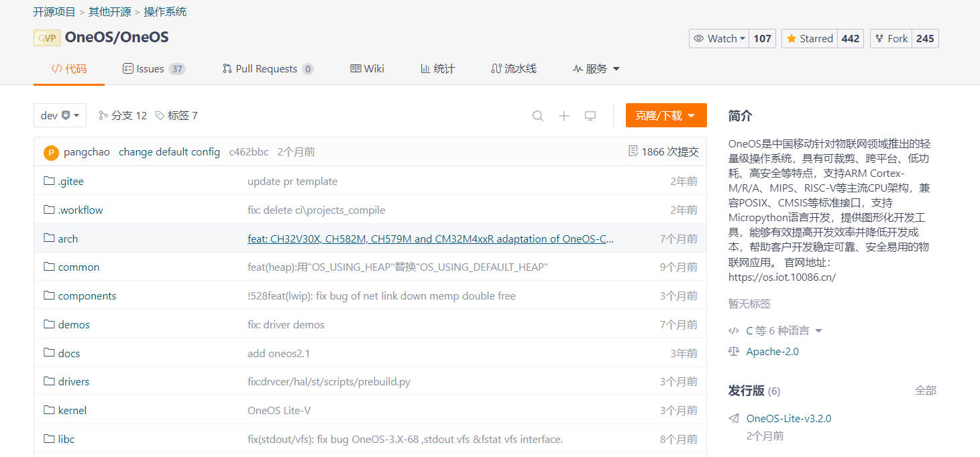Open the Watch dropdown

[719, 39]
